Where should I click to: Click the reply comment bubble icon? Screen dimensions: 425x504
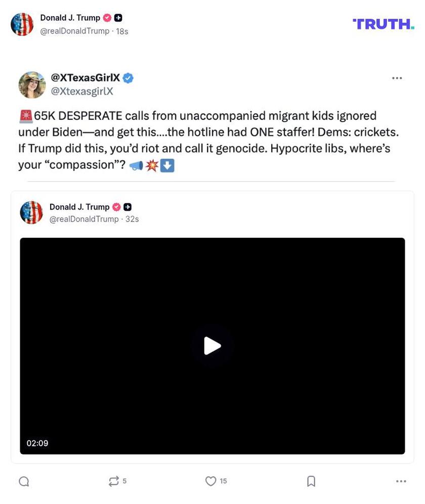tap(24, 481)
